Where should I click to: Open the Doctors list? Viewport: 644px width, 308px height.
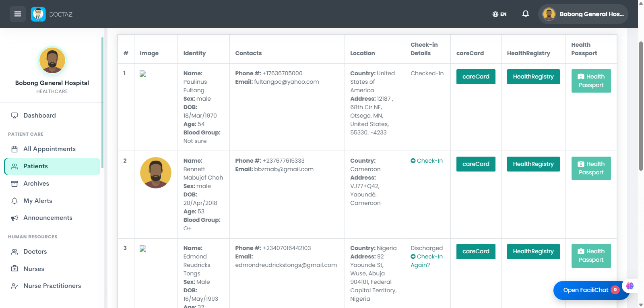[x=52, y=252]
